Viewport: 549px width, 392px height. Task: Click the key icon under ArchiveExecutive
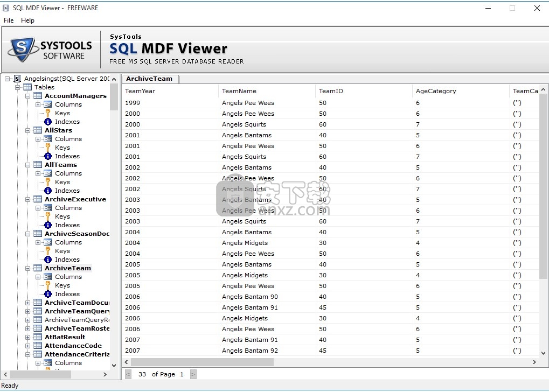(x=48, y=216)
